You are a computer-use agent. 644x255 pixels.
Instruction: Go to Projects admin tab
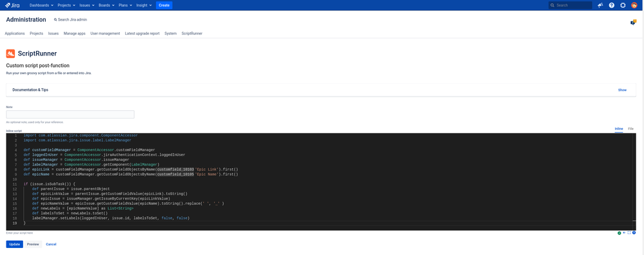(37, 33)
